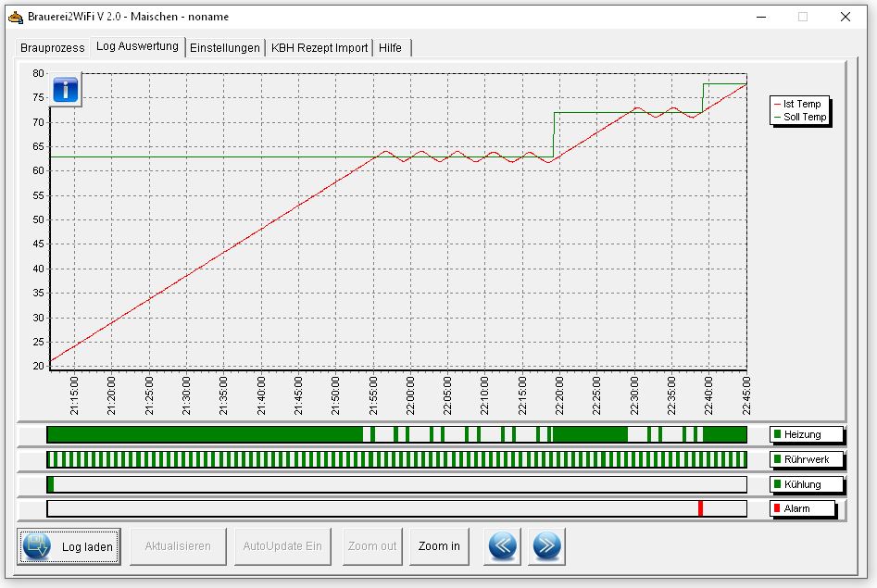This screenshot has width=877, height=588.
Task: Open the Einstellungen tab
Action: (225, 47)
